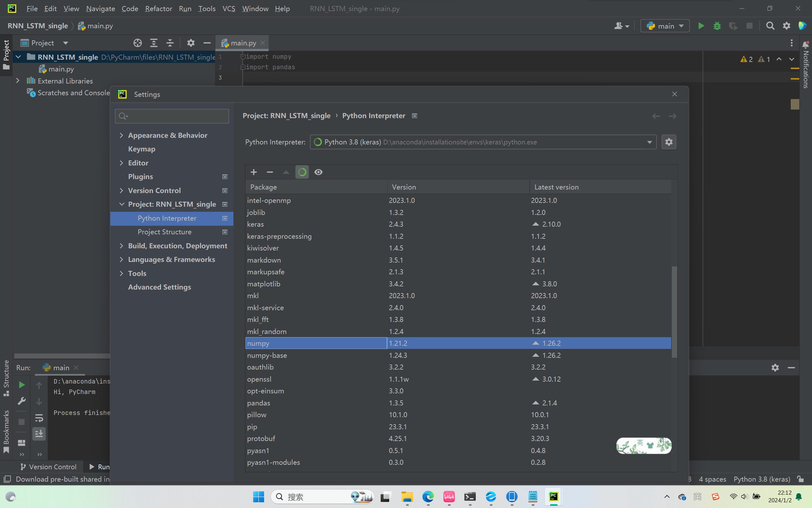Viewport: 812px width, 508px height.
Task: Click the packages list vertical scrollbar
Action: pos(674,312)
